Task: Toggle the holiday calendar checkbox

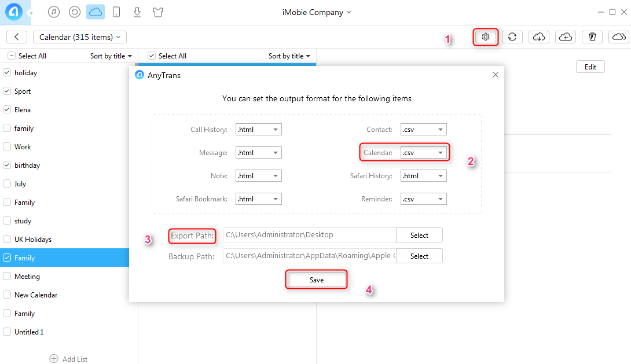Action: (7, 72)
